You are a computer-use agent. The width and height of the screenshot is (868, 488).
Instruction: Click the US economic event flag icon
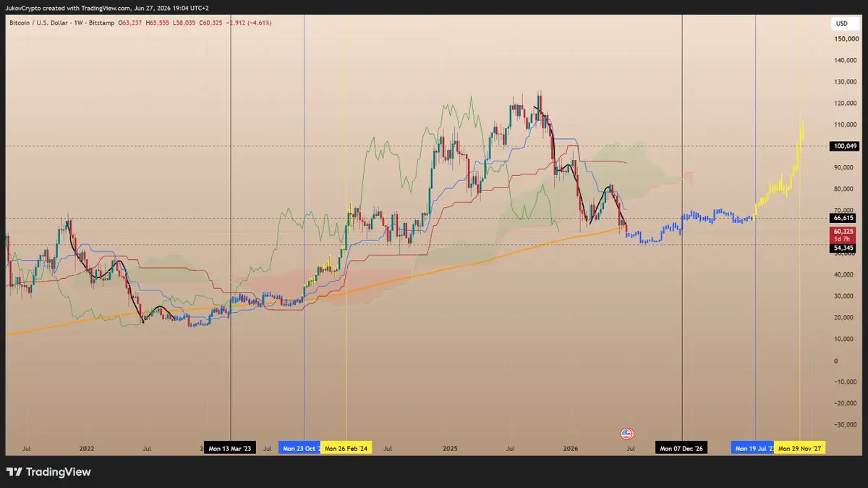pos(627,434)
